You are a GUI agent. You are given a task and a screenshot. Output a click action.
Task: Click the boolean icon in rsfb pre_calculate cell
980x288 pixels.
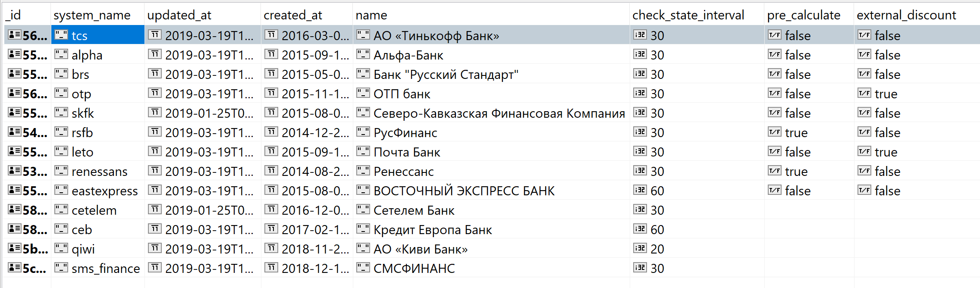775,132
